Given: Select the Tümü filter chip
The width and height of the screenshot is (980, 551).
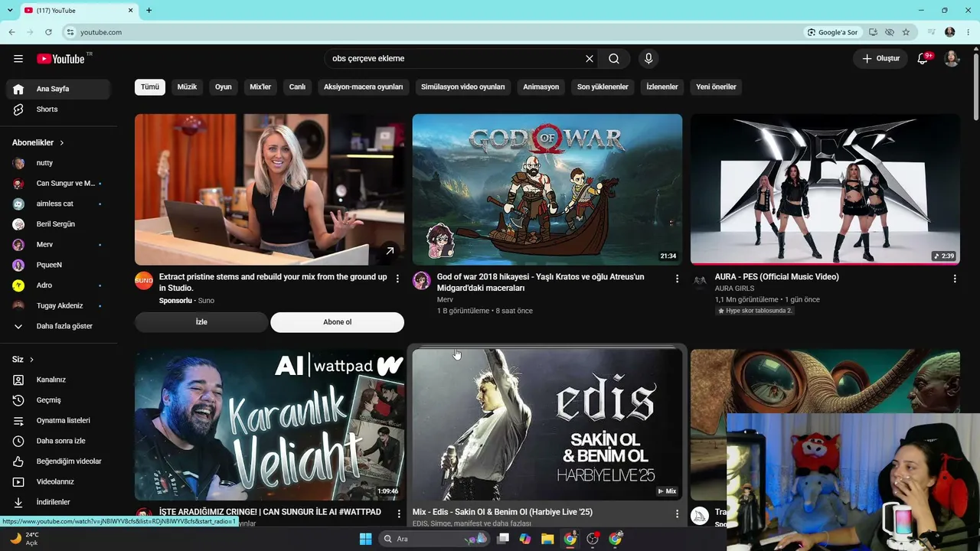Looking at the screenshot, I should point(150,87).
